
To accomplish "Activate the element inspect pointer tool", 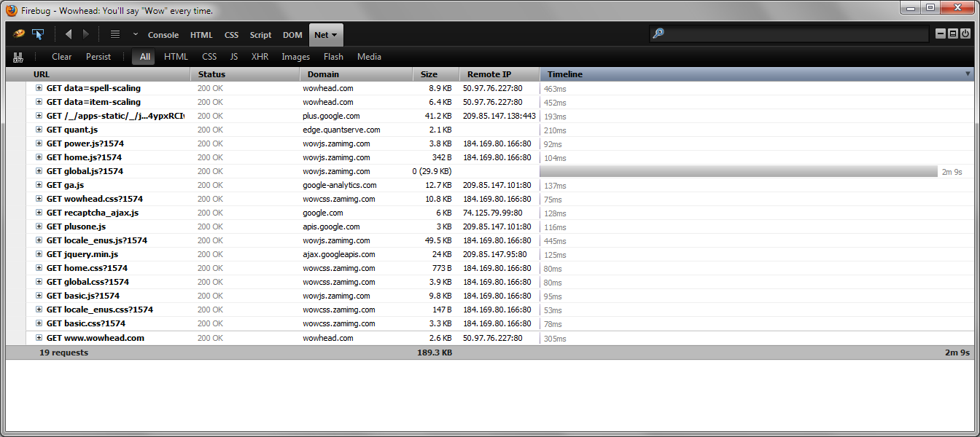I will pyautogui.click(x=38, y=34).
